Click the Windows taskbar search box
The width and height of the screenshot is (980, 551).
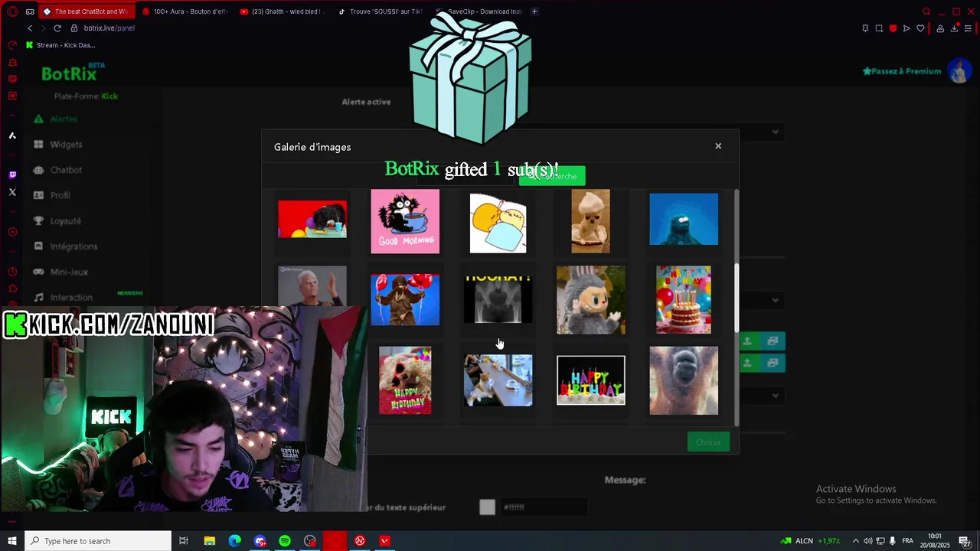(98, 541)
